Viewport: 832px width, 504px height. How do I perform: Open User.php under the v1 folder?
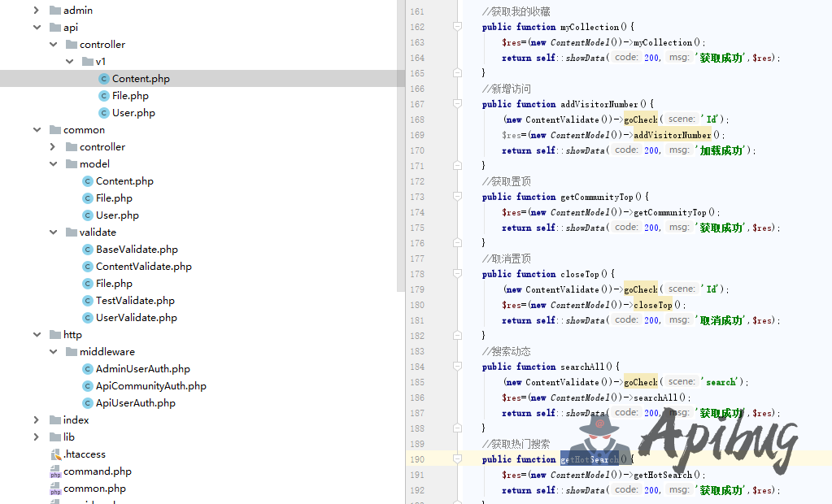tap(133, 113)
